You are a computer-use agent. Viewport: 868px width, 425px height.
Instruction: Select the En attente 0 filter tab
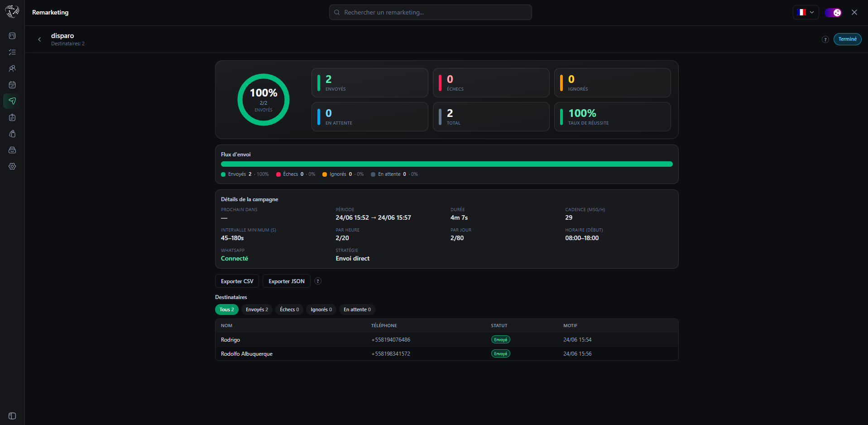pos(357,309)
